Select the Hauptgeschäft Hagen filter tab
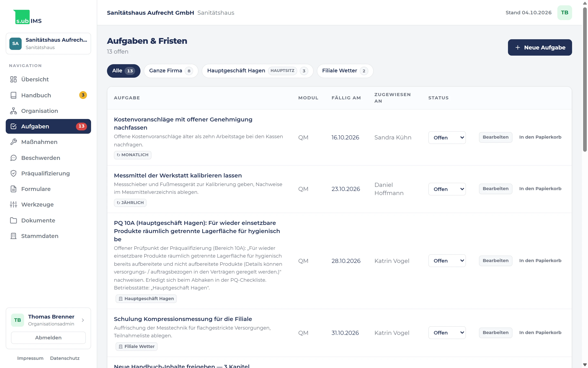The image size is (588, 368). pyautogui.click(x=257, y=71)
